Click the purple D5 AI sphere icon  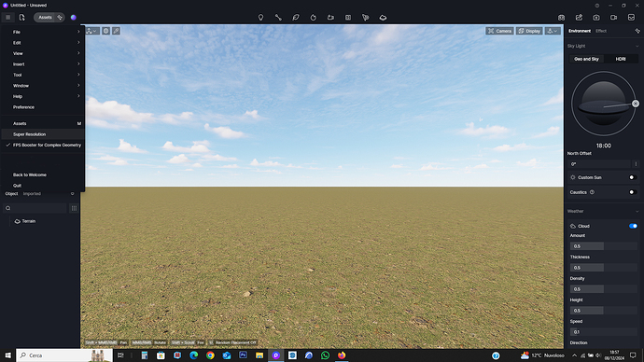(x=74, y=17)
